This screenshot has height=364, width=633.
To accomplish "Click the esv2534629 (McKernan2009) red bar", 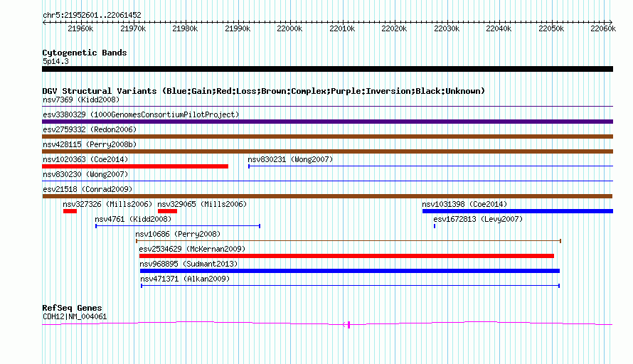I will (346, 256).
